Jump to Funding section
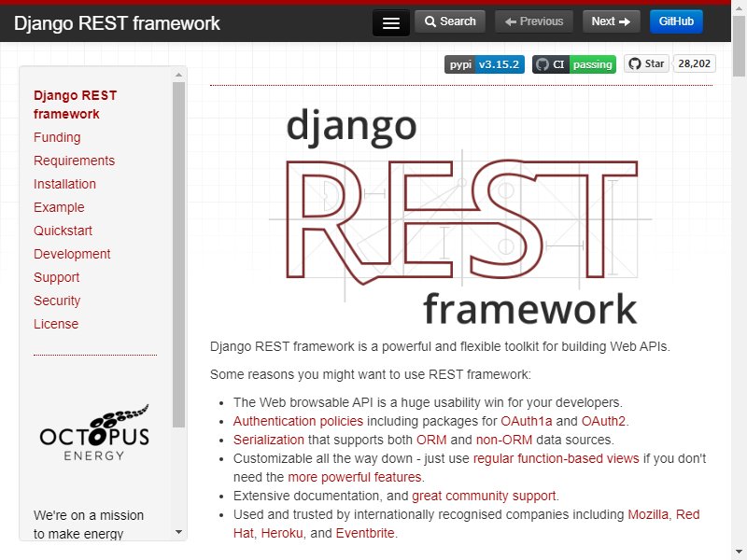 pyautogui.click(x=57, y=137)
